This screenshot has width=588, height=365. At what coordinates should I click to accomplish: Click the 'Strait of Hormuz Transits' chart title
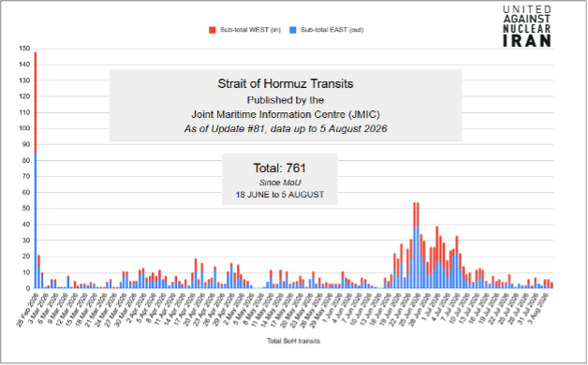point(286,83)
